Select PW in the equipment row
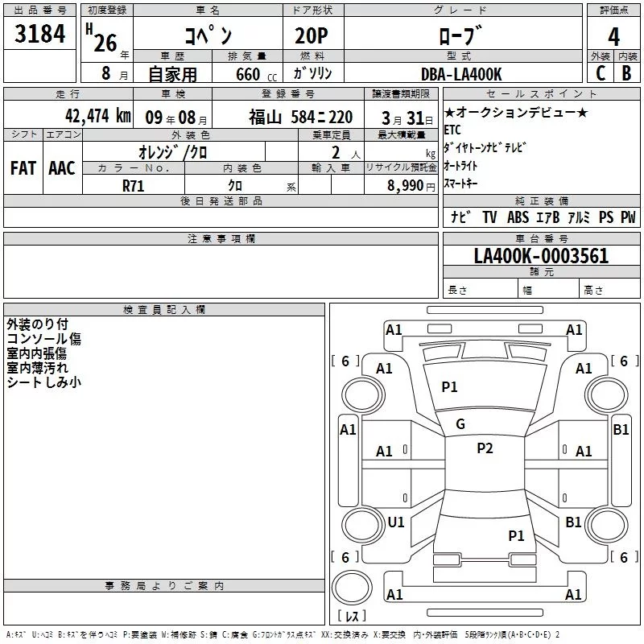 [628, 217]
